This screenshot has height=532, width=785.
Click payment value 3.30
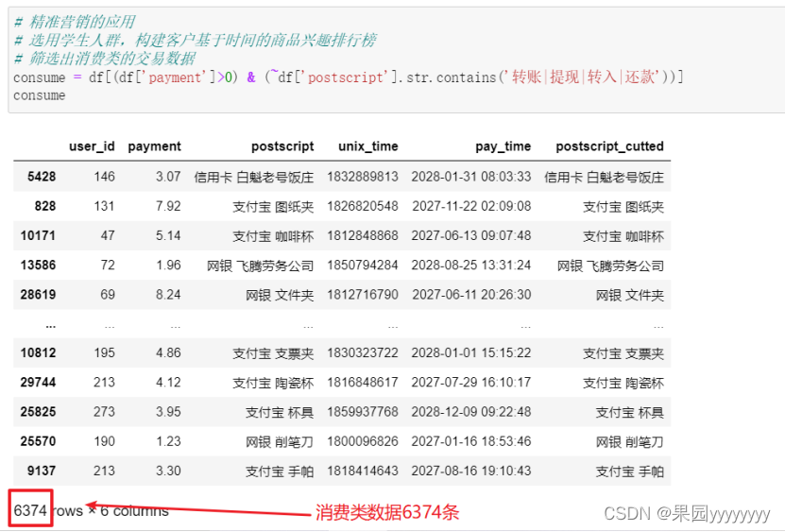pos(168,471)
